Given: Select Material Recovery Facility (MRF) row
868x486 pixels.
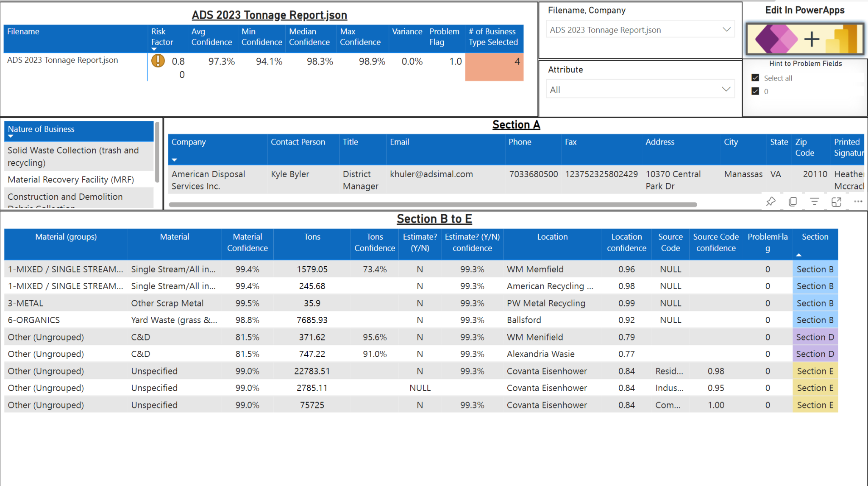Looking at the screenshot, I should pos(71,179).
